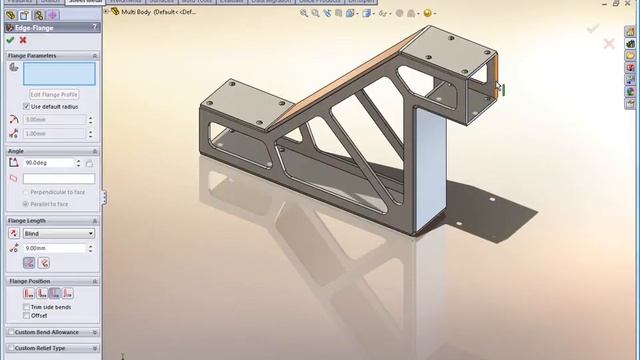Open Edge-Flange help question mark
The width and height of the screenshot is (640, 360).
coord(94,27)
